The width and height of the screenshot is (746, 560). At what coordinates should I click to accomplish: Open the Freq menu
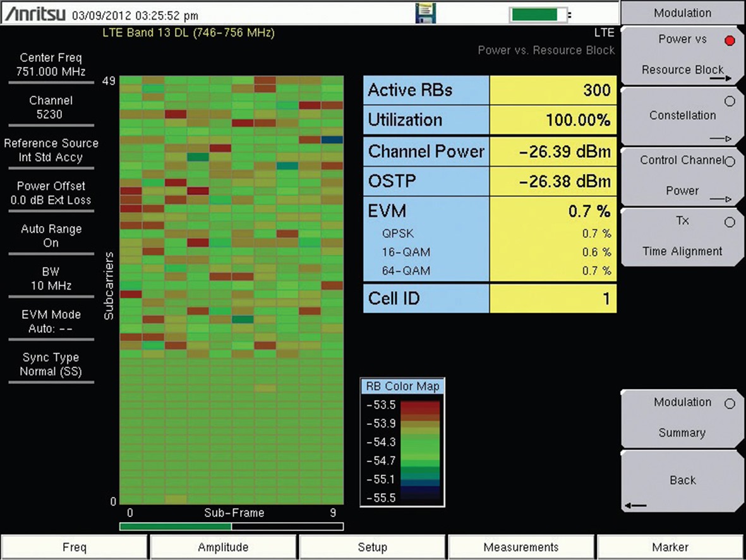coord(75,547)
